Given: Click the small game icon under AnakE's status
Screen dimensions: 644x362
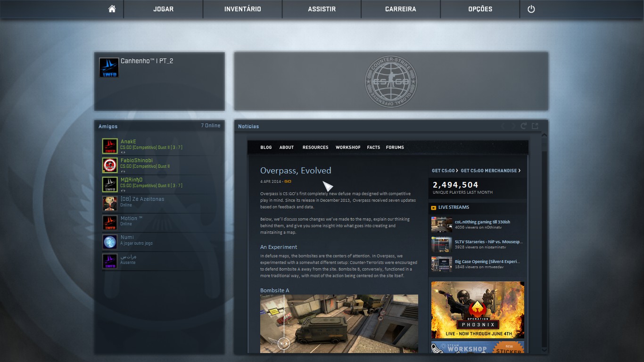Looking at the screenshot, I should (123, 152).
